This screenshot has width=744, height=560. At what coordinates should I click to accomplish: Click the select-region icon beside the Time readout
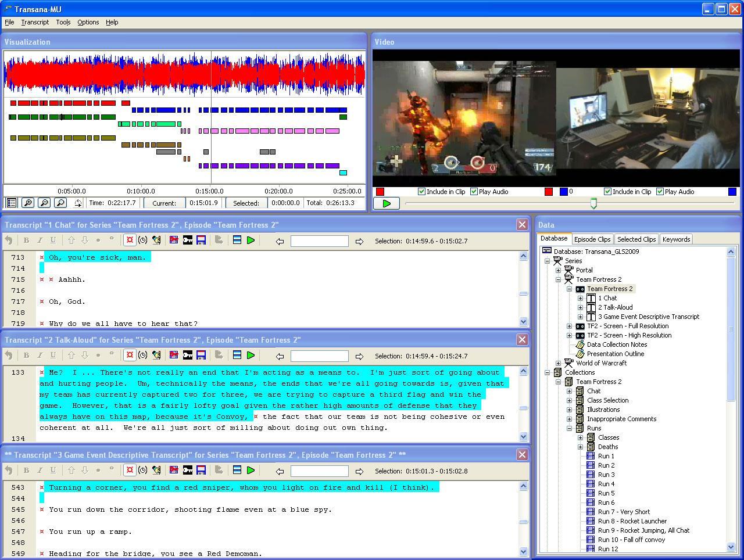(x=78, y=203)
